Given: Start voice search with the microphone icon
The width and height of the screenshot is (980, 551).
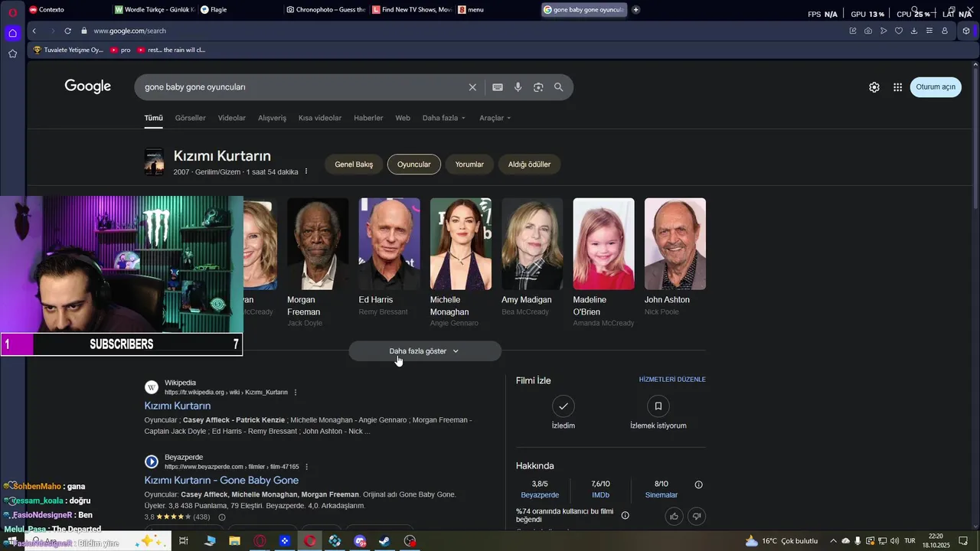Looking at the screenshot, I should pos(518,87).
